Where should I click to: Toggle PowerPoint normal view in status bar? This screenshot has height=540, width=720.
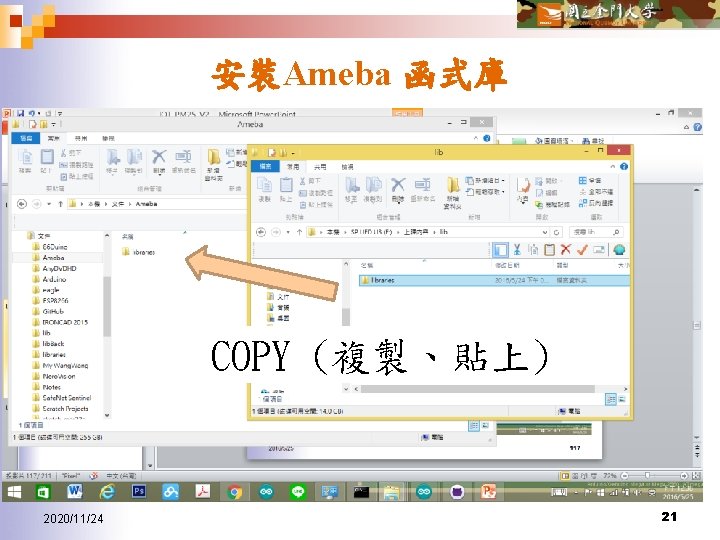coord(565,476)
